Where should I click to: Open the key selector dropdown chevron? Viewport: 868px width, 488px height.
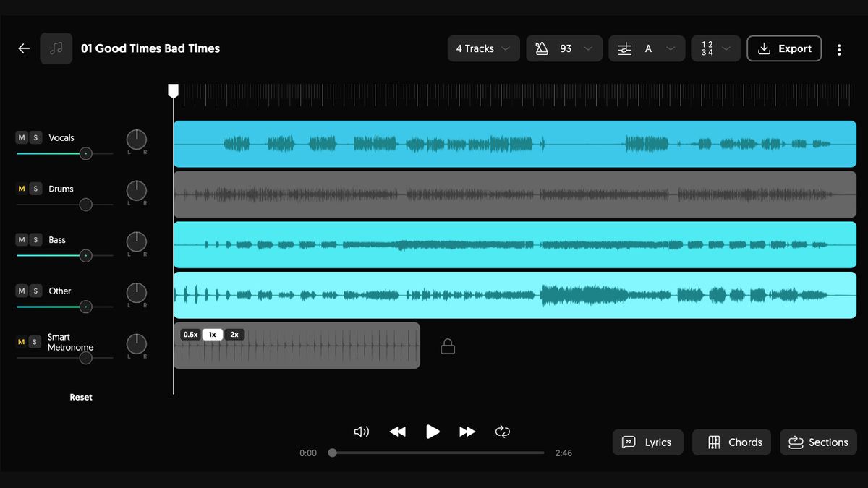coord(669,48)
